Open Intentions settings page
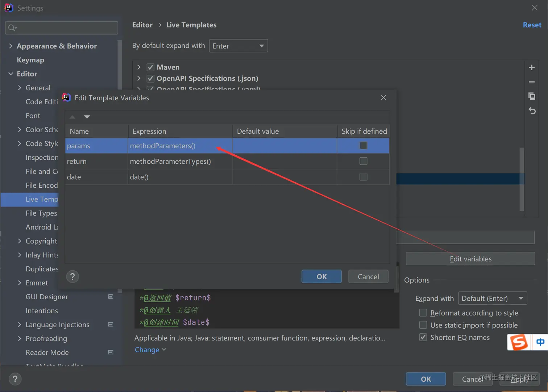 [42, 311]
